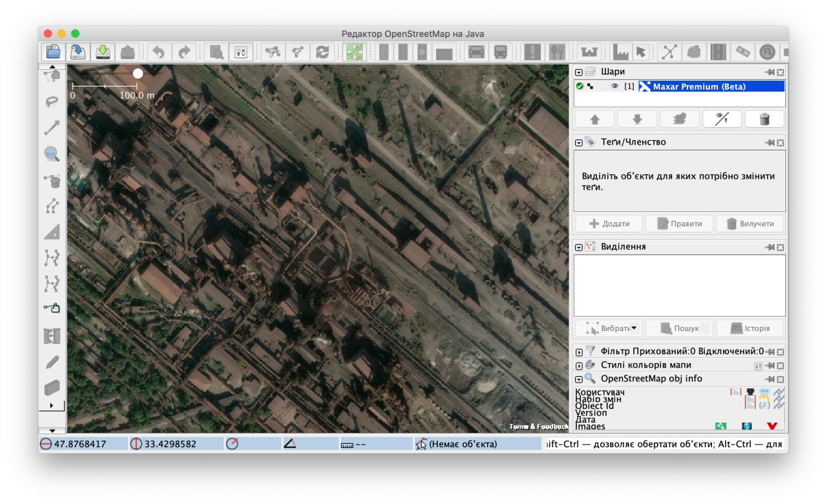827x504 pixels.
Task: Pin the Виділення panel
Action: 769,247
